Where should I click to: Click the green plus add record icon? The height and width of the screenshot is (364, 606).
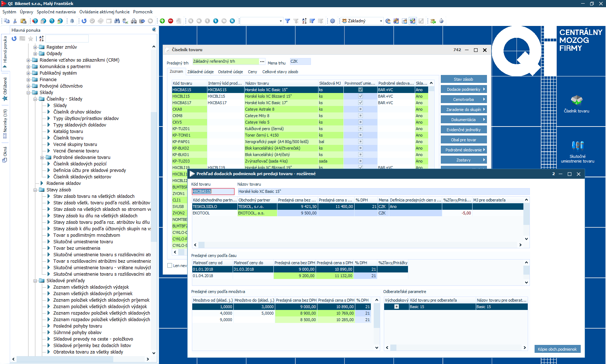click(x=162, y=21)
